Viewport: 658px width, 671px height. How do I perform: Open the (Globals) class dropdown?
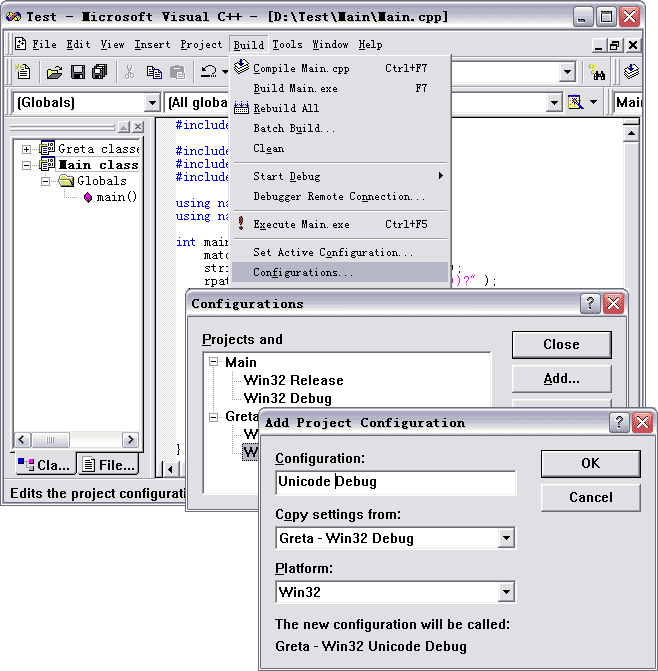[151, 103]
